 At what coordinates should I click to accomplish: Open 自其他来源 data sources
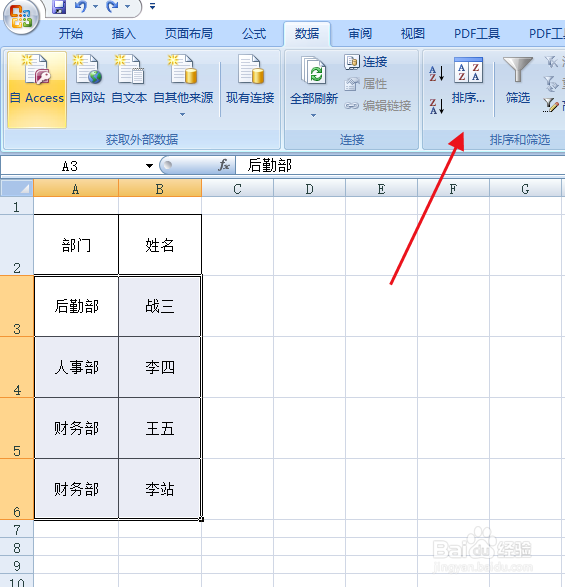[183, 80]
